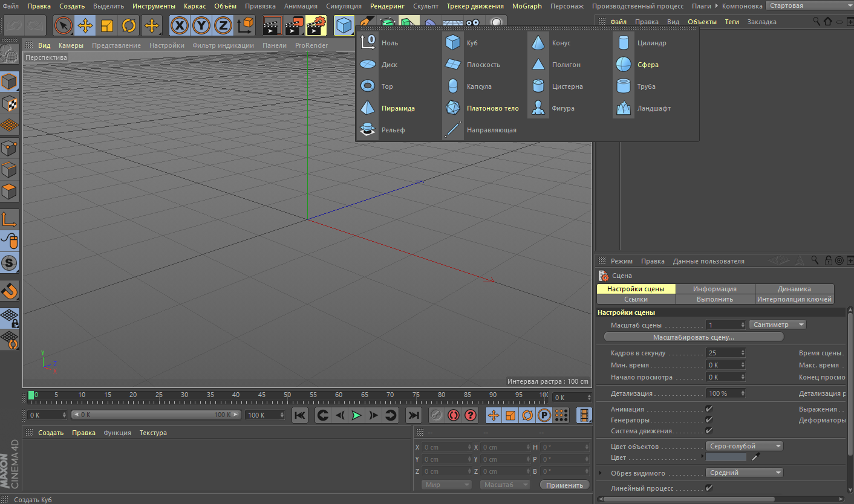
Task: Pick a color with the eyedropper
Action: click(x=755, y=457)
